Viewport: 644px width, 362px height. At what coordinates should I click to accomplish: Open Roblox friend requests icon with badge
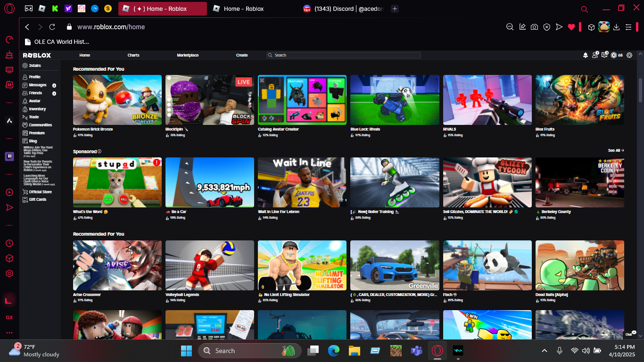coord(595,55)
